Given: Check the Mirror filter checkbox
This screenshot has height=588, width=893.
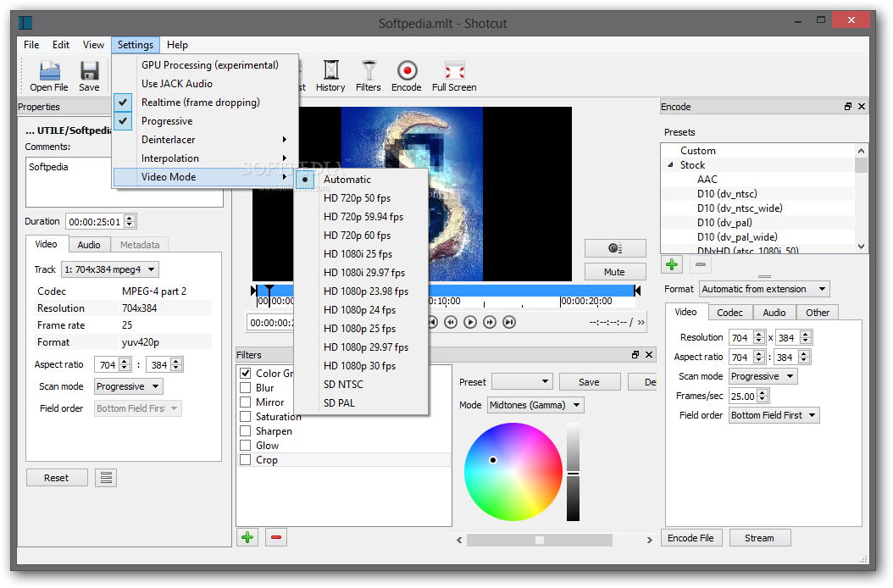Looking at the screenshot, I should pyautogui.click(x=244, y=402).
